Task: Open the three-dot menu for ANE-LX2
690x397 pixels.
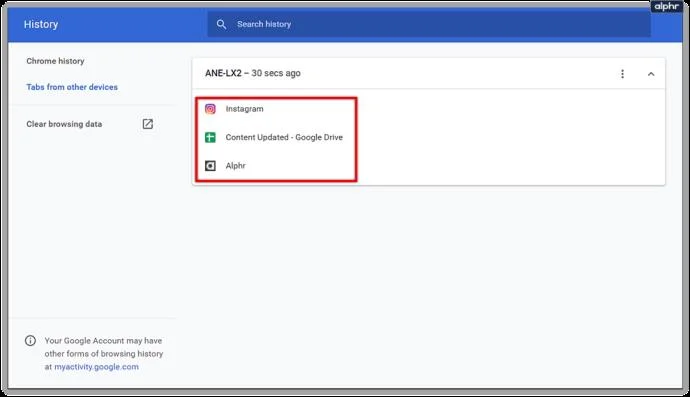Action: (x=622, y=74)
